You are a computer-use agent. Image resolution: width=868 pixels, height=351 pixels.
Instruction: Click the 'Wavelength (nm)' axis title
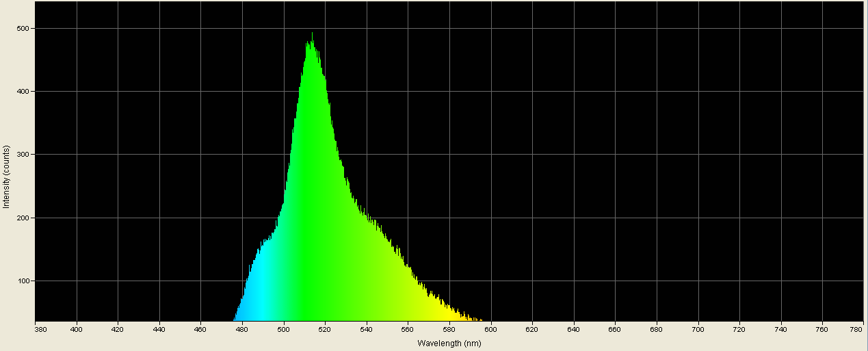[449, 343]
